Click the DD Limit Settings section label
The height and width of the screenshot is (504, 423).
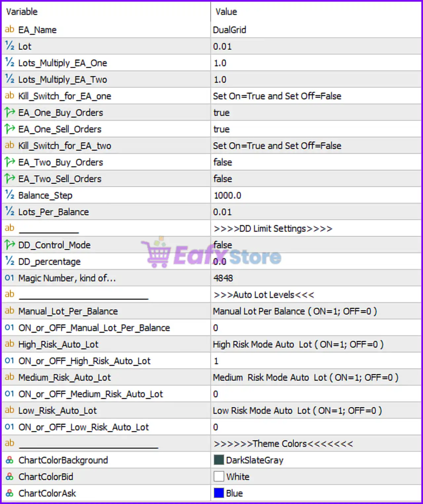click(273, 228)
